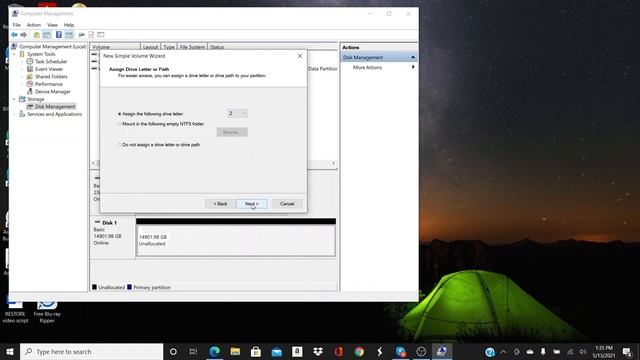
Task: Click the NTFS folder path input field
Action: click(x=168, y=132)
